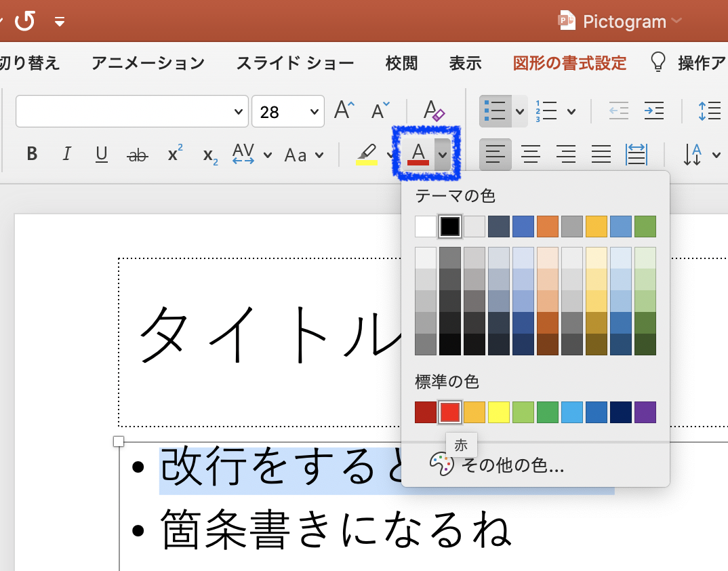Expand the text direction dropdown arrow
The width and height of the screenshot is (728, 571).
coord(716,155)
